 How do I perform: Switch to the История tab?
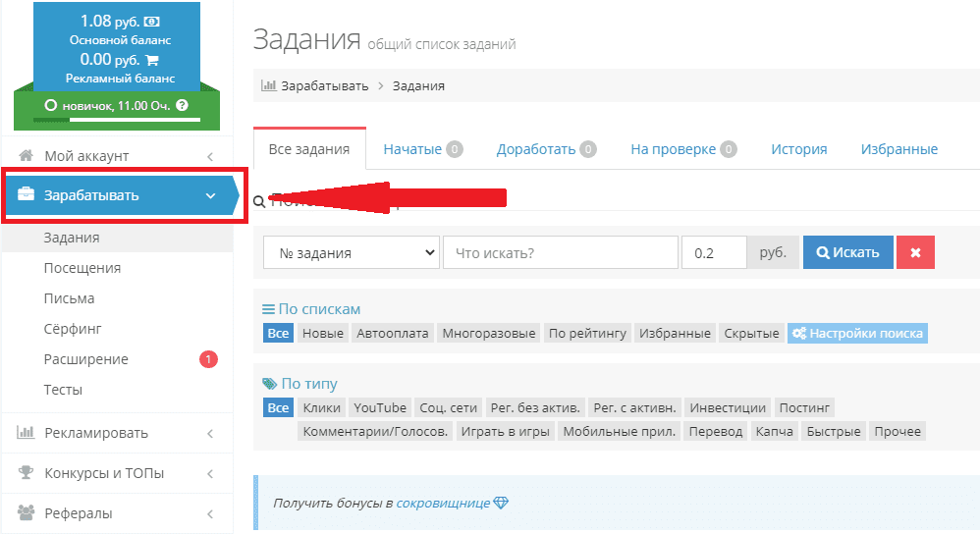click(x=798, y=149)
